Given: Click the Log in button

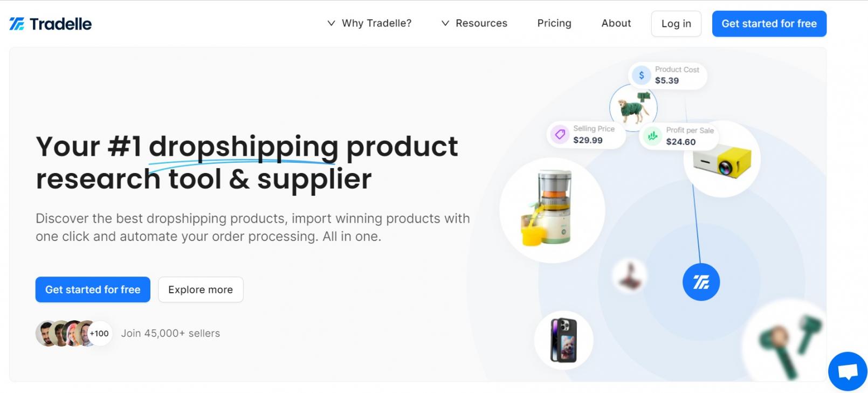Looking at the screenshot, I should [676, 24].
